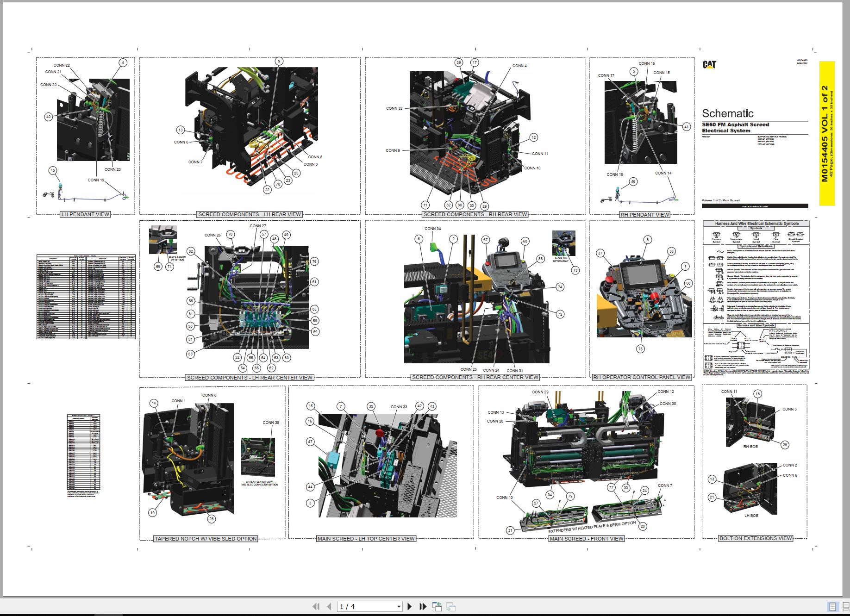Click the component location table thumbnail
850x616 pixels.
[86, 297]
